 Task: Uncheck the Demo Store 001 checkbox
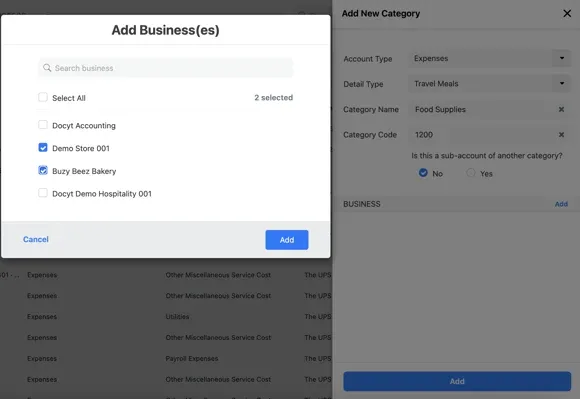[43, 148]
